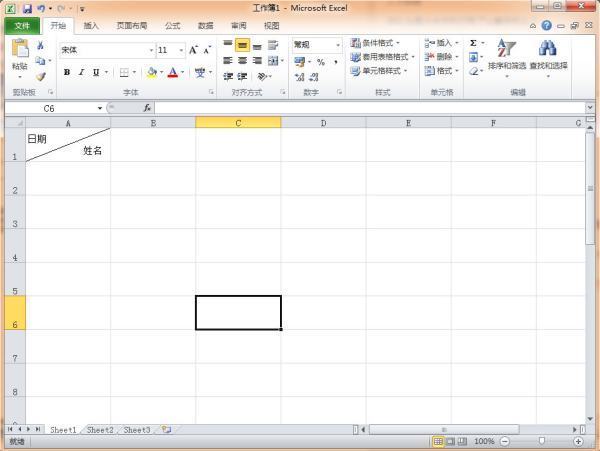Image resolution: width=600 pixels, height=451 pixels.
Task: Switch to the 插入 (Insert) ribbon tab
Action: (x=91, y=26)
